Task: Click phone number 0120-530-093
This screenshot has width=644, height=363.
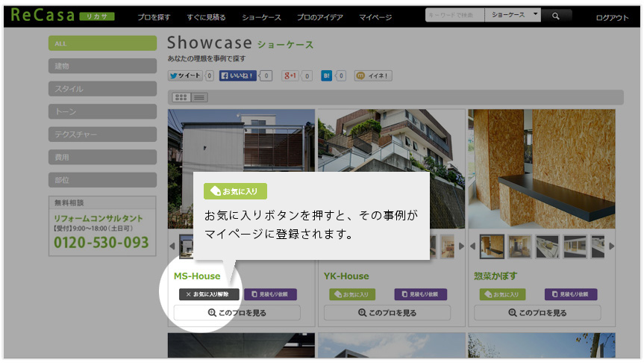Action: click(101, 243)
